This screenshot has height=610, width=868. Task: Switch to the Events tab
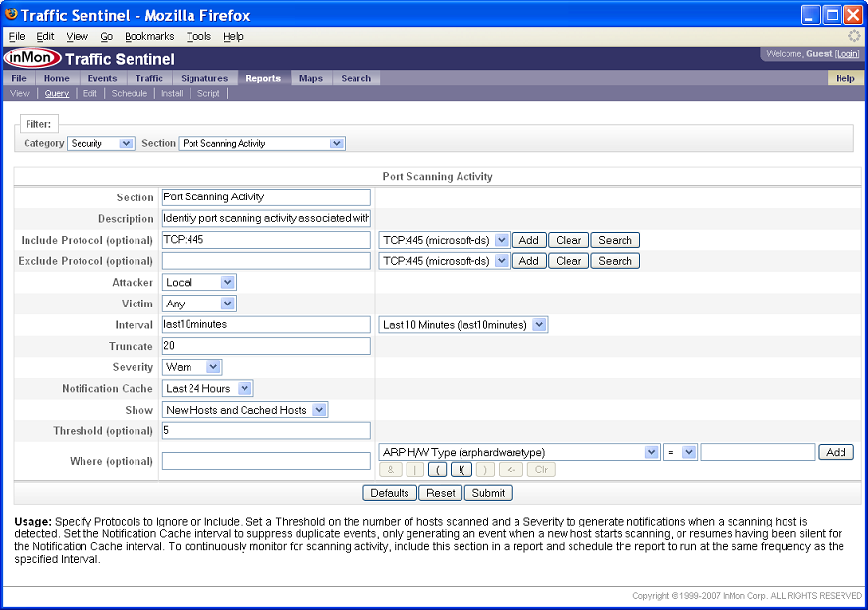point(102,78)
